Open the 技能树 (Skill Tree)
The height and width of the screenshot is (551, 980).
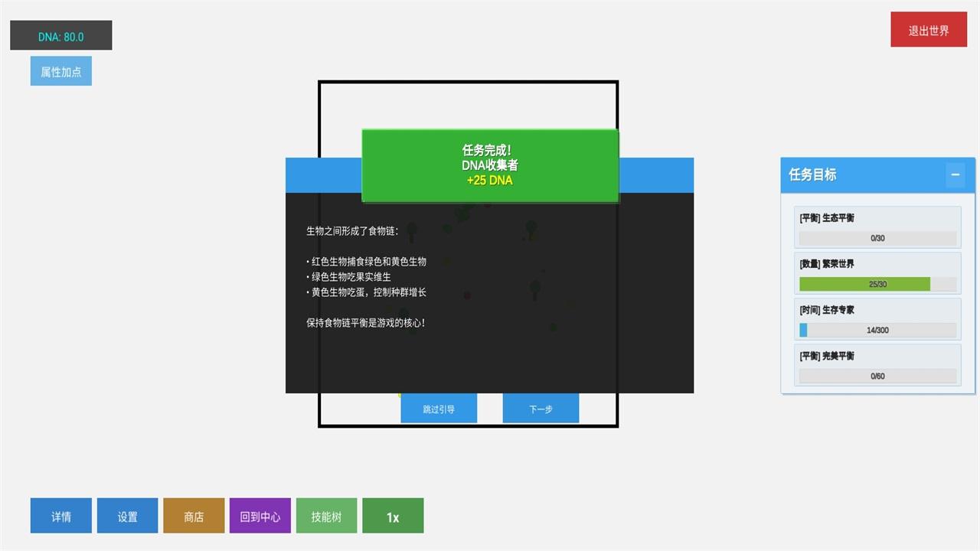tap(326, 515)
